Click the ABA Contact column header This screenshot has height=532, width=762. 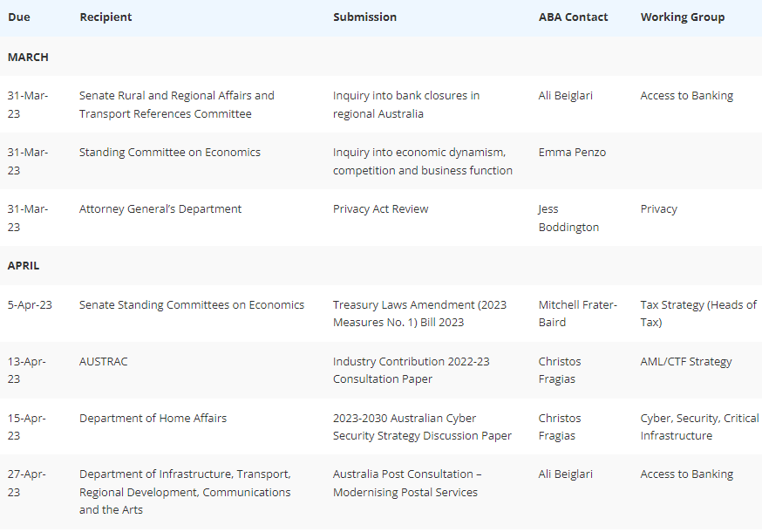point(573,17)
